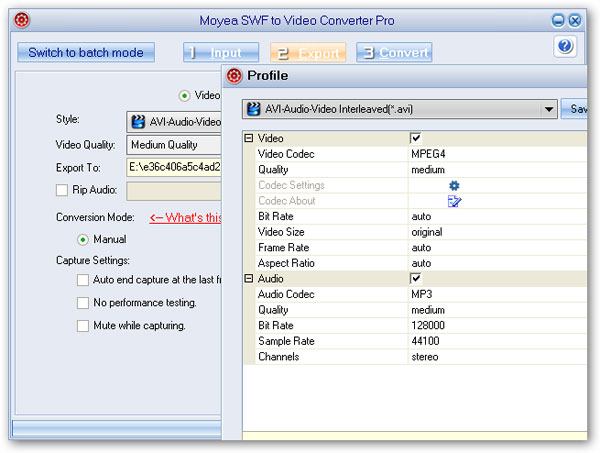Collapse the Video section in profile grid
600x453 pixels.
pos(249,138)
